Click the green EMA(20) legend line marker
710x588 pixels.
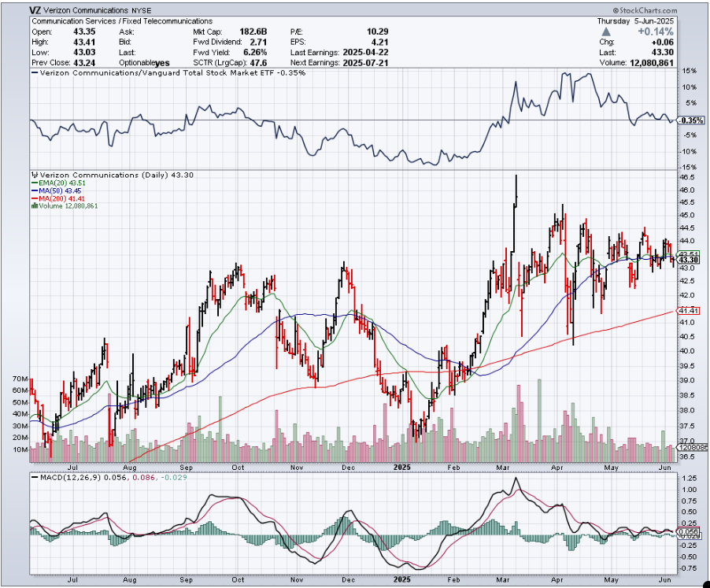[x=35, y=183]
